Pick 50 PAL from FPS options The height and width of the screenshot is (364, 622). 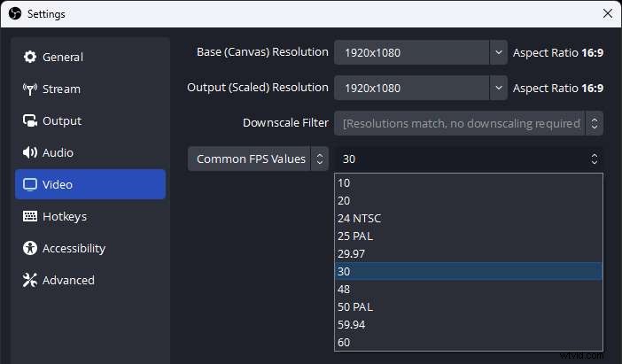(355, 306)
